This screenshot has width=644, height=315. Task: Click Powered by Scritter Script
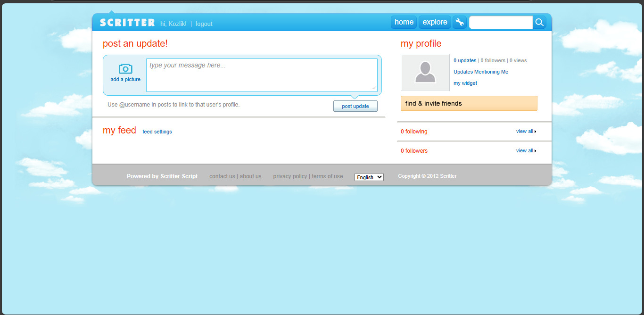click(x=162, y=176)
